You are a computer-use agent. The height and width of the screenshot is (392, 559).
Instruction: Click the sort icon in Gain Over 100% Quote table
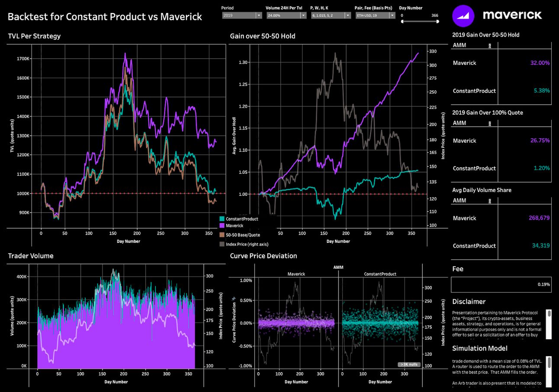[x=490, y=123]
